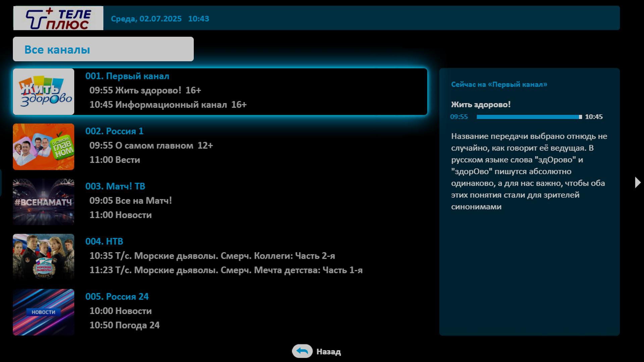Choose channel 005. Россия 24
Image resolution: width=644 pixels, height=362 pixels.
coord(117,297)
